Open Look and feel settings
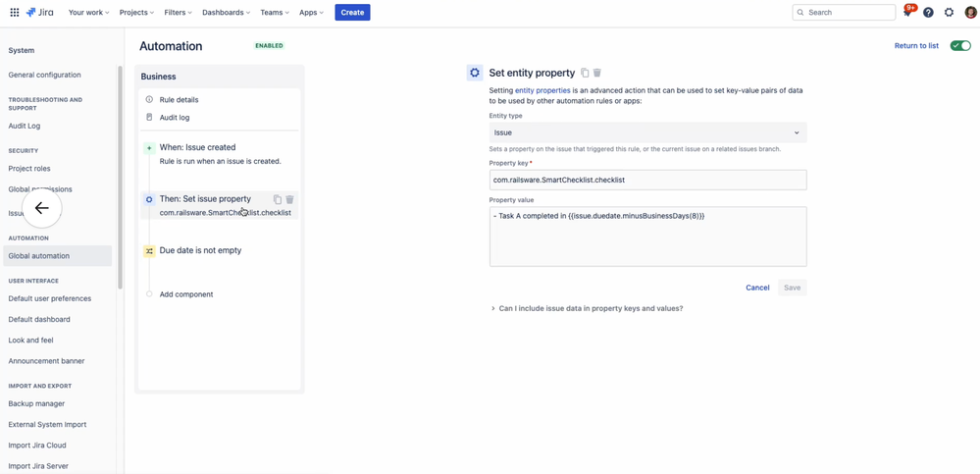The width and height of the screenshot is (980, 474). (x=30, y=341)
